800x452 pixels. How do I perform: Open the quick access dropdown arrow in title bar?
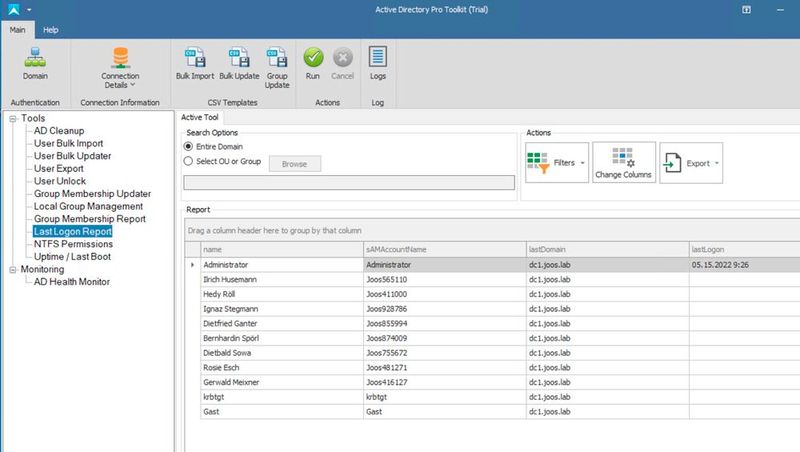point(29,10)
